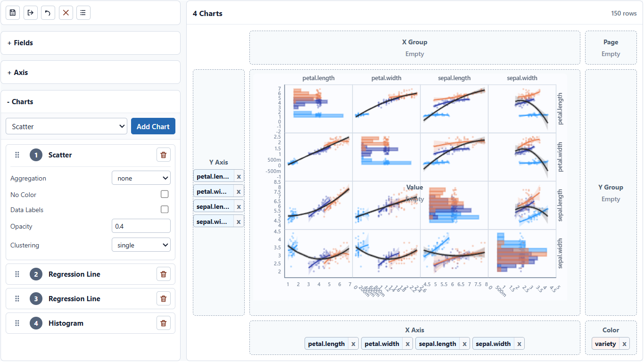Image resolution: width=644 pixels, height=362 pixels.
Task: Remove petal.width from X Axis
Action: (408, 344)
